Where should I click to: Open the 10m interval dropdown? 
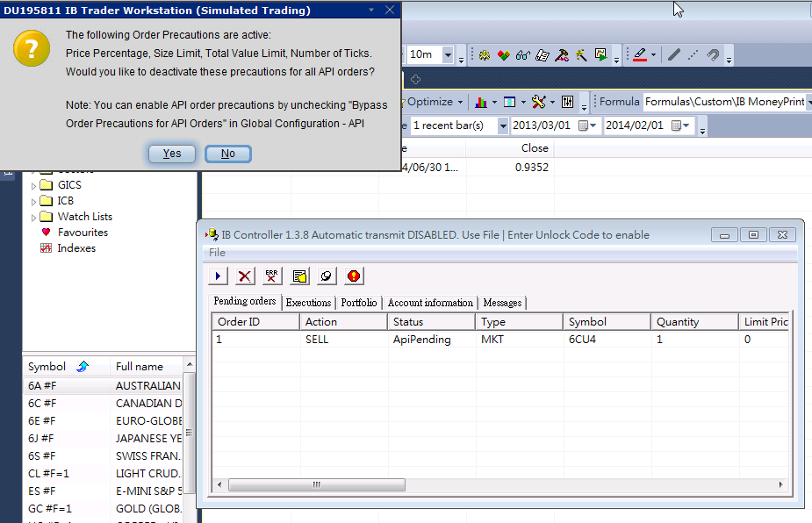448,54
